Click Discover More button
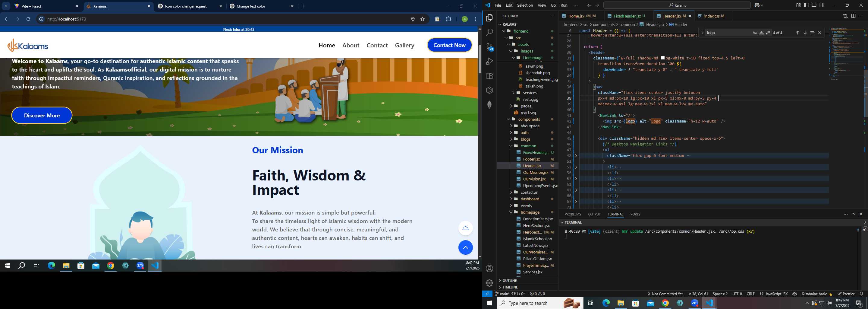The image size is (868, 309). 42,115
